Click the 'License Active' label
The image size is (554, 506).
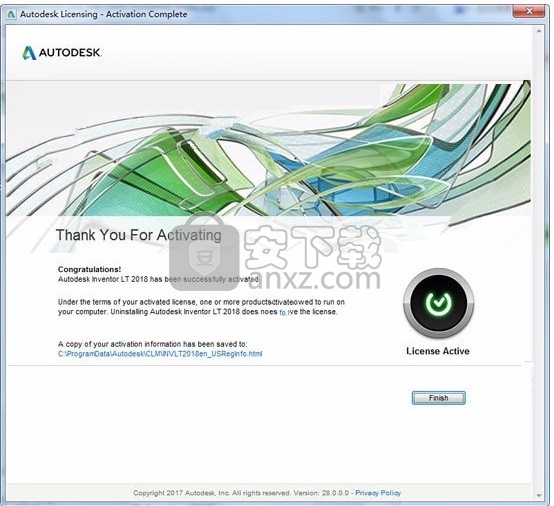[438, 351]
